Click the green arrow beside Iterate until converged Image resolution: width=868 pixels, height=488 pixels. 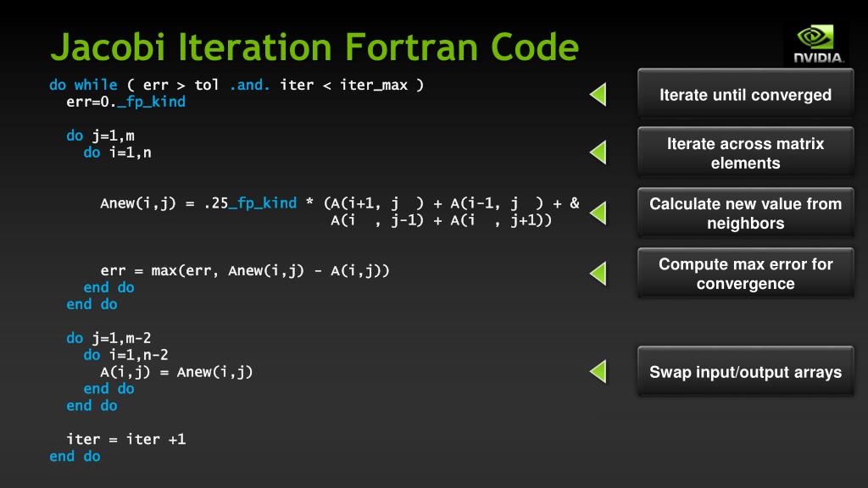point(598,94)
